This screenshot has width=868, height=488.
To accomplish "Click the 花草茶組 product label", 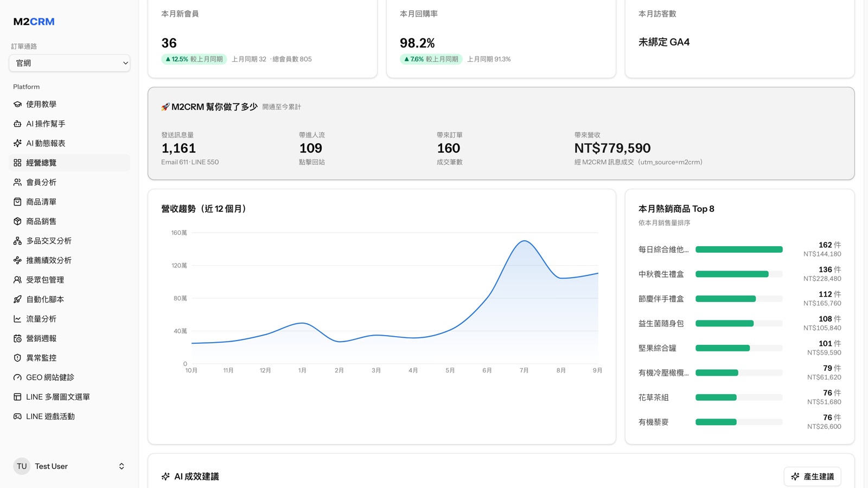I will [x=653, y=397].
